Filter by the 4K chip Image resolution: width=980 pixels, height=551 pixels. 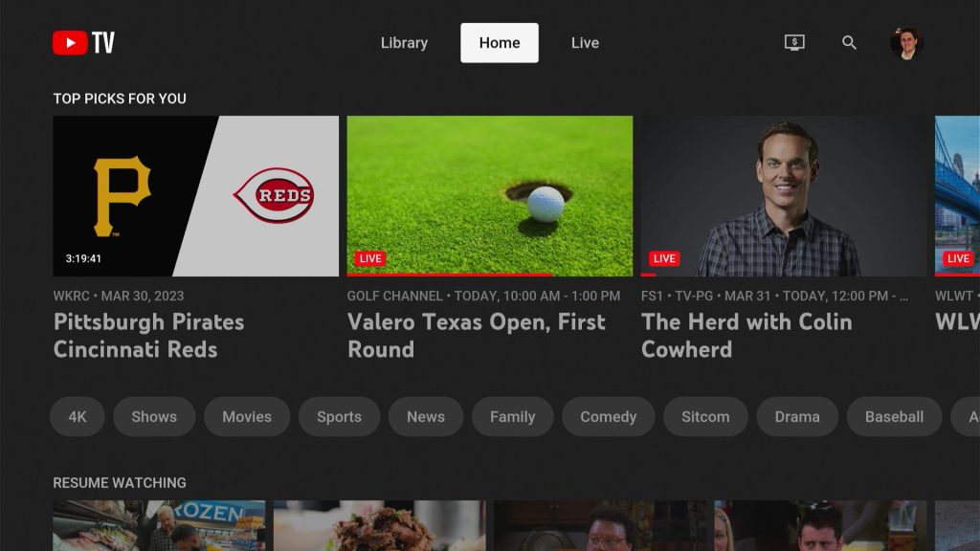pos(78,417)
